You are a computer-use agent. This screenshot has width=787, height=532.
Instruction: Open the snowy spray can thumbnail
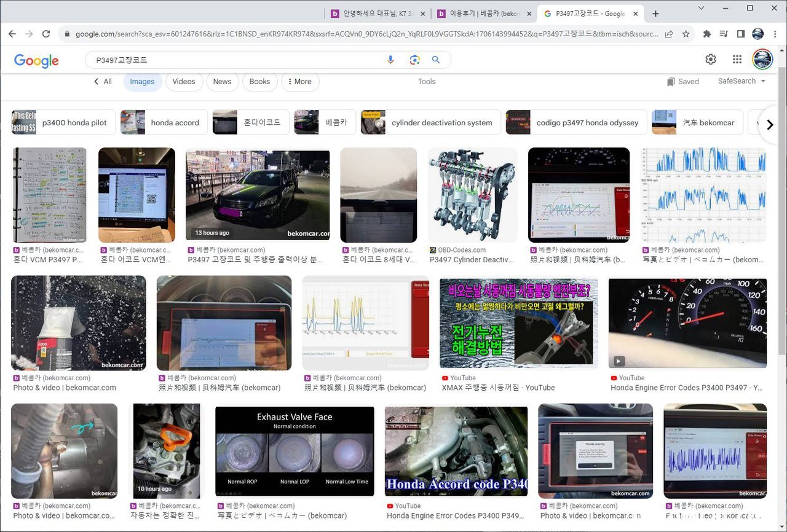79,323
